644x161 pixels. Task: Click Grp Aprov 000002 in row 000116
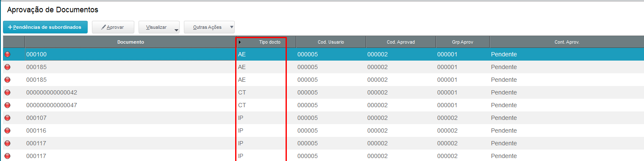pyautogui.click(x=447, y=130)
